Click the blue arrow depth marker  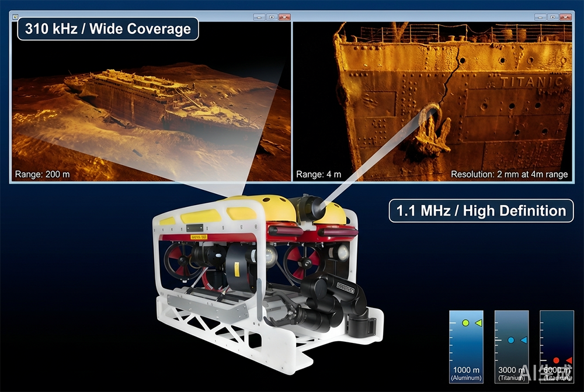pyautogui.click(x=523, y=340)
